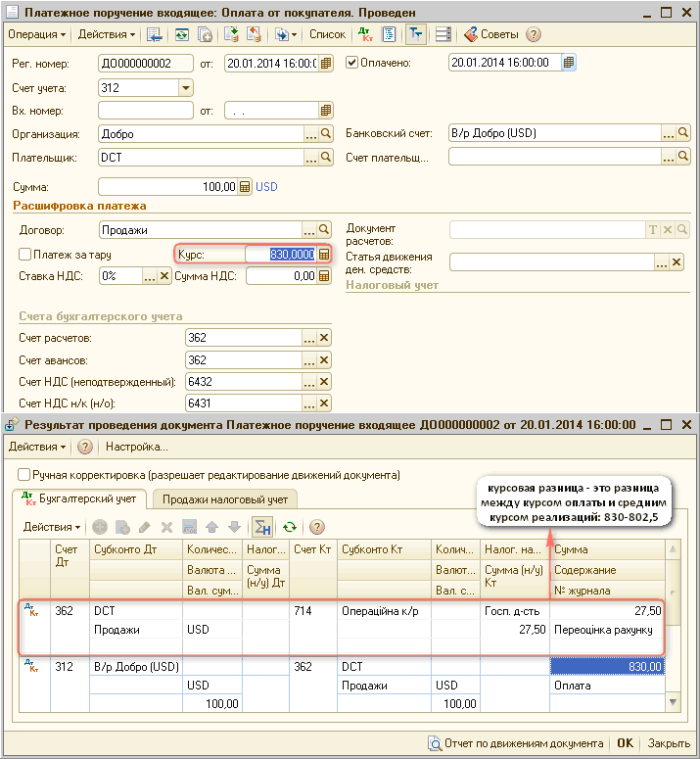Click the Советы tips toolbar button
700x759 pixels.
pyautogui.click(x=491, y=34)
